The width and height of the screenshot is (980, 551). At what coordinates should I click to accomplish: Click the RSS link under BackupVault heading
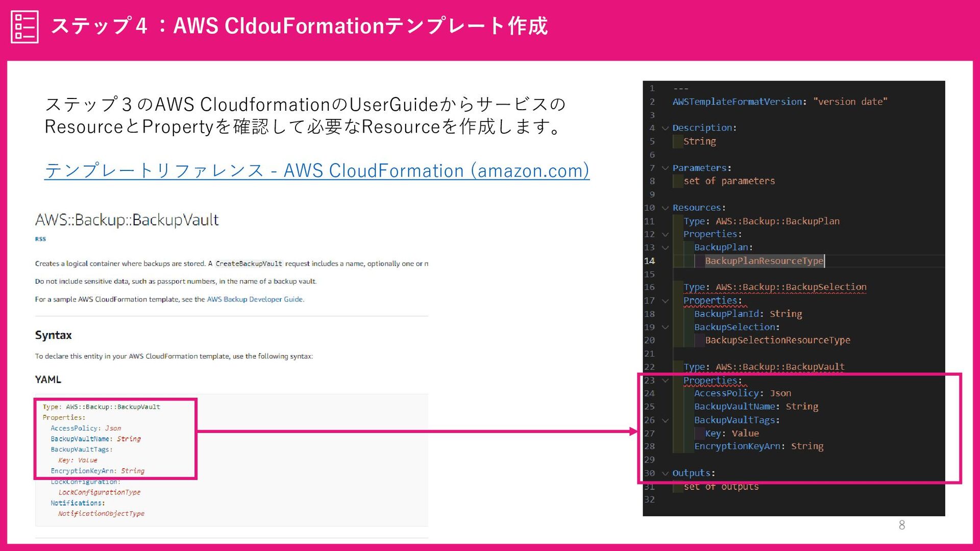[40, 239]
